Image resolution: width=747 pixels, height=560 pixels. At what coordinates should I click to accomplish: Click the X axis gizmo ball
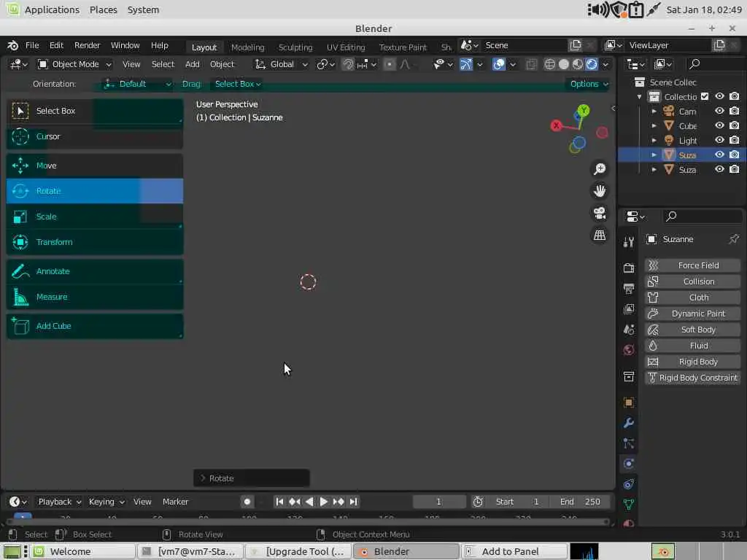tap(557, 125)
